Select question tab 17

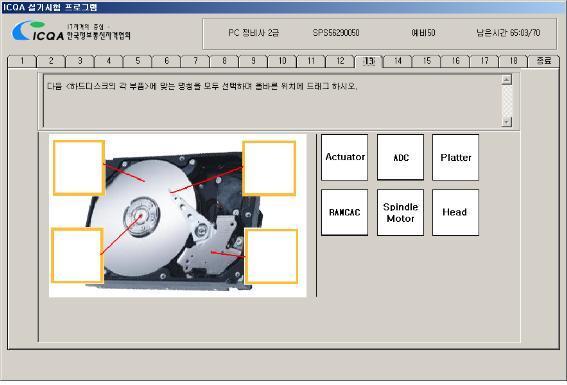pos(485,61)
